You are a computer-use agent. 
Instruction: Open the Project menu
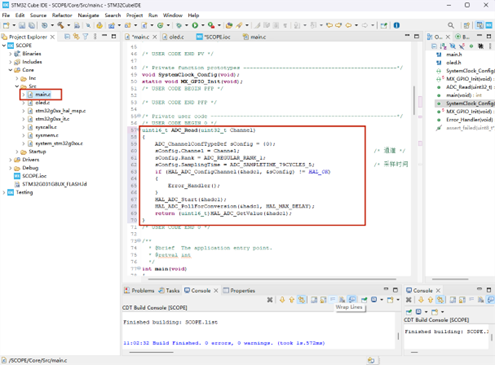pos(135,15)
